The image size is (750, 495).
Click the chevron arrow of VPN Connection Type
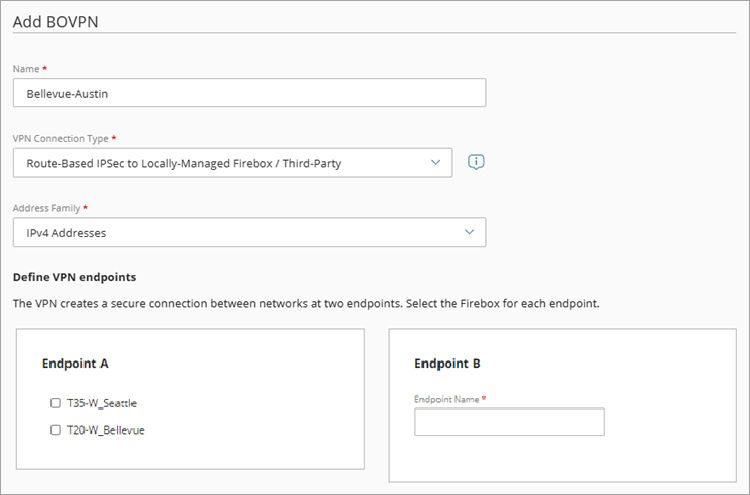[x=434, y=162]
